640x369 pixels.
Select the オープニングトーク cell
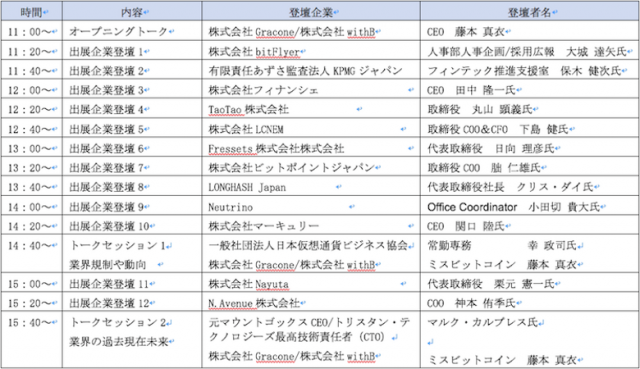(132, 31)
